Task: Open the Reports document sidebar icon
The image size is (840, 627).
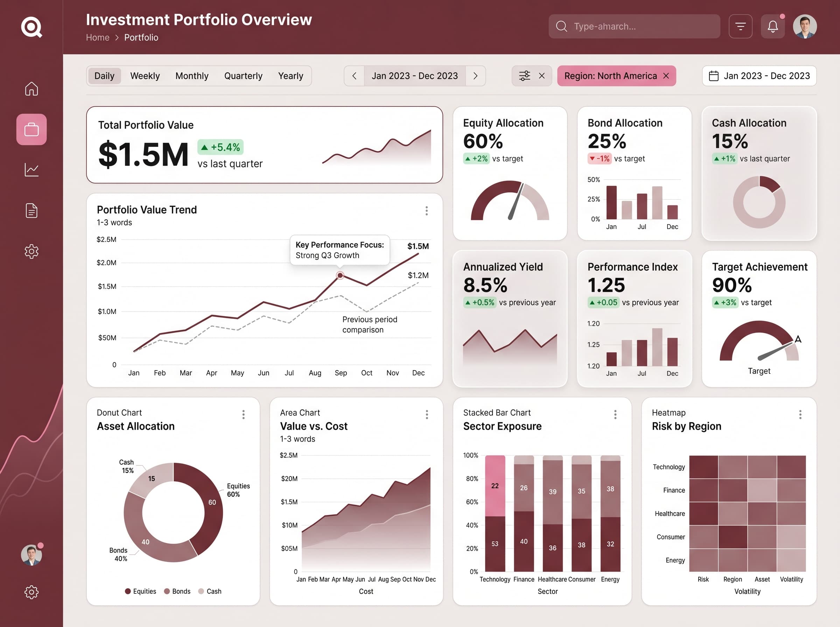Action: point(31,211)
